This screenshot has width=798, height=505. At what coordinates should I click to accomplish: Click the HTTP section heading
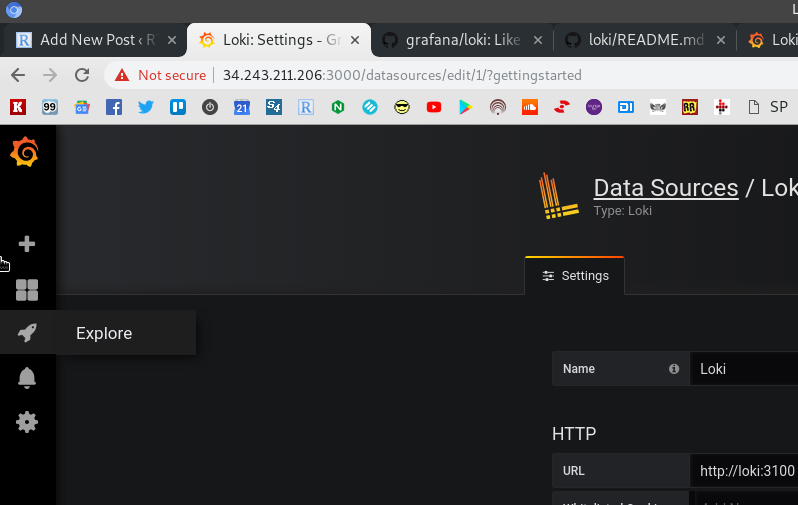(574, 434)
